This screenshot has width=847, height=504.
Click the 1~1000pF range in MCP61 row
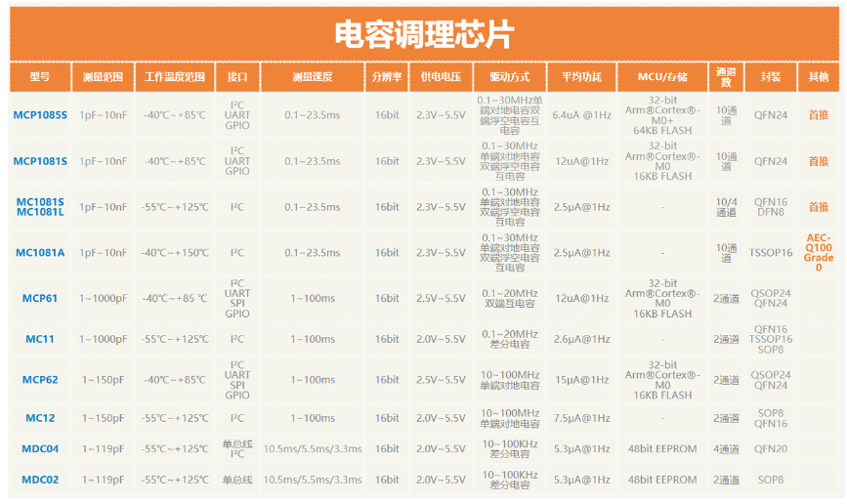103,298
